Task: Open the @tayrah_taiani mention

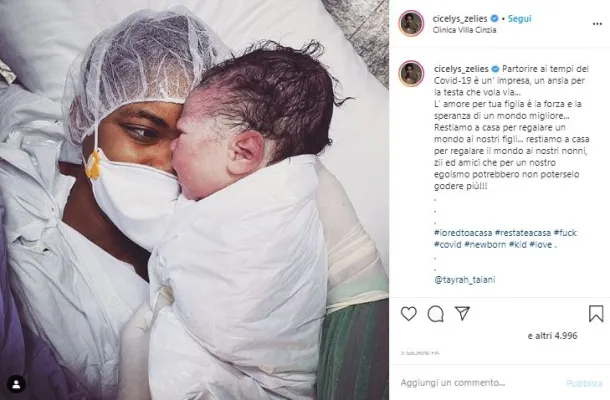Action: [465, 279]
